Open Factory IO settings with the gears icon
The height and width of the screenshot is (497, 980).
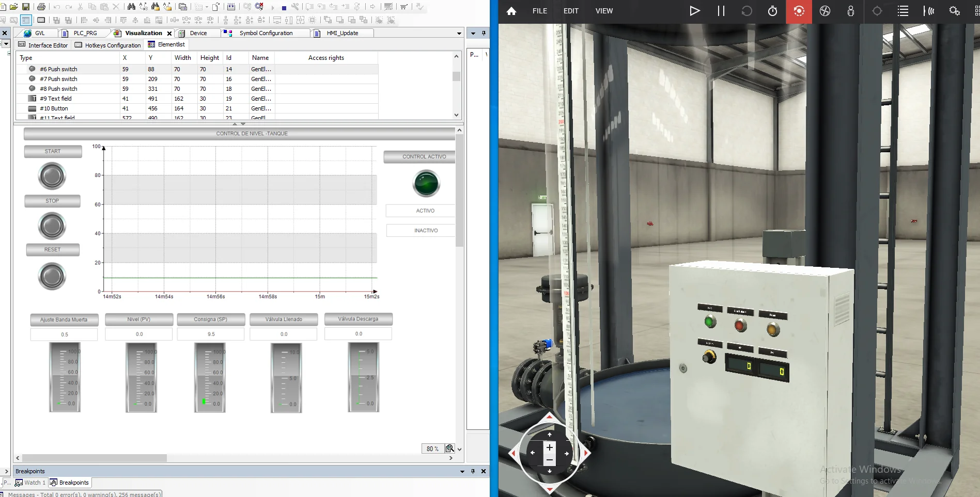[x=954, y=11]
